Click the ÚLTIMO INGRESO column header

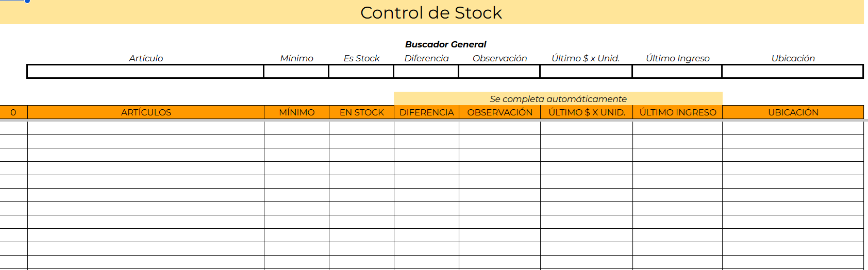678,112
